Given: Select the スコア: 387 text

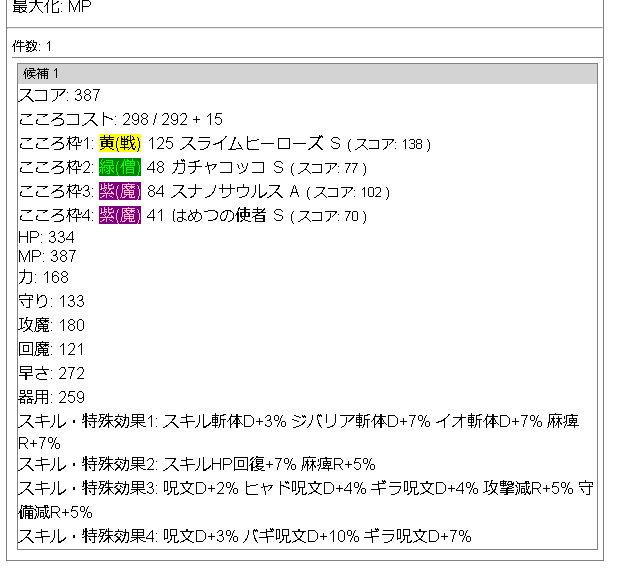Looking at the screenshot, I should click(59, 95).
